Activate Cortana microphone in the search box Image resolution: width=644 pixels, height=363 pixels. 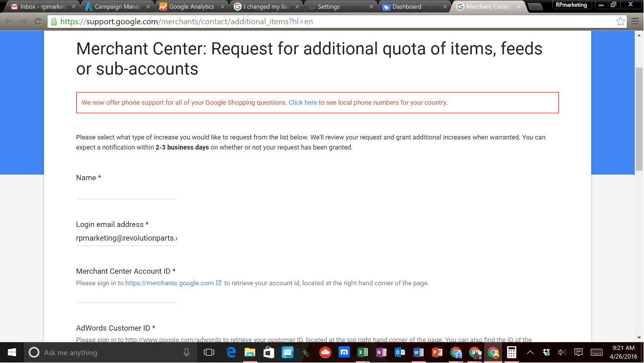[186, 352]
